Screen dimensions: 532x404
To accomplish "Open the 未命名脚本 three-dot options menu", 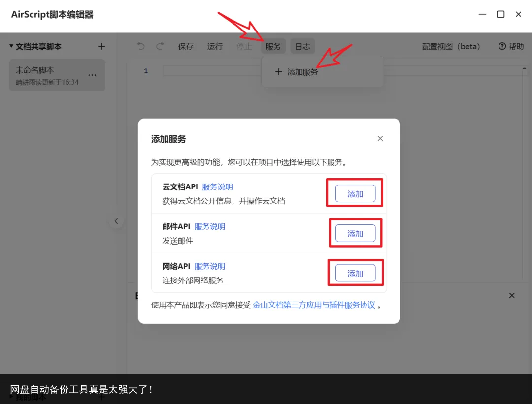I will pyautogui.click(x=92, y=75).
